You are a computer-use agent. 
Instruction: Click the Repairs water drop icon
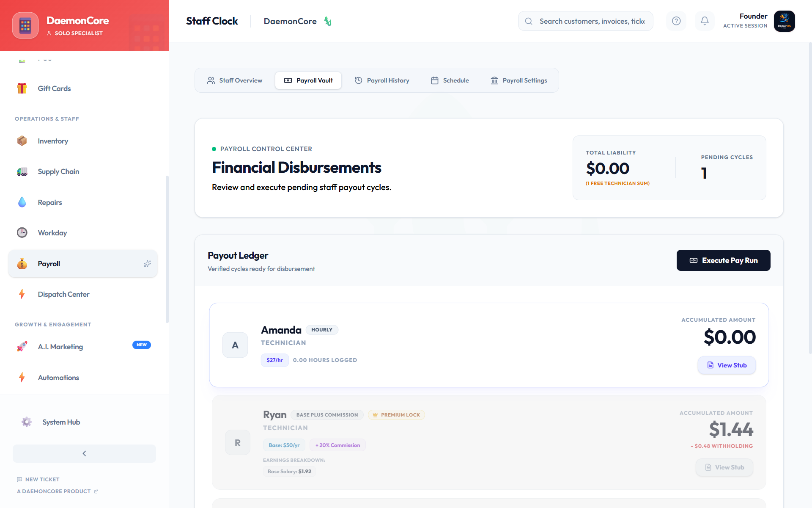point(22,202)
